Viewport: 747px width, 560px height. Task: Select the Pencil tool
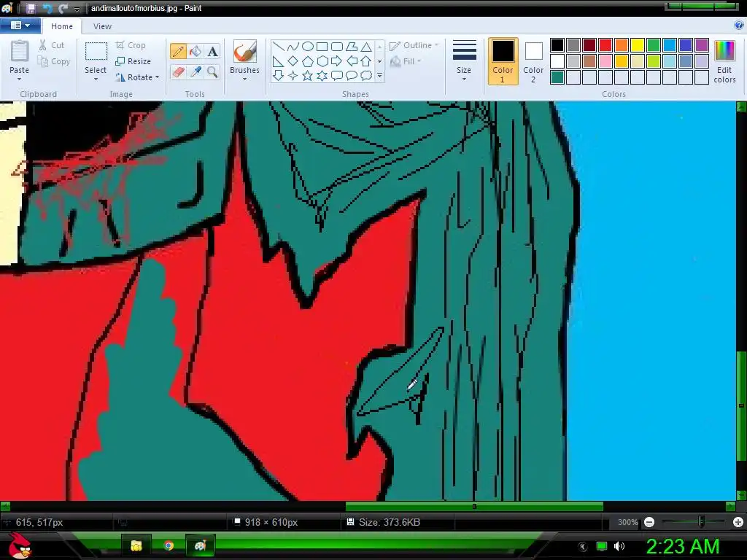tap(178, 52)
